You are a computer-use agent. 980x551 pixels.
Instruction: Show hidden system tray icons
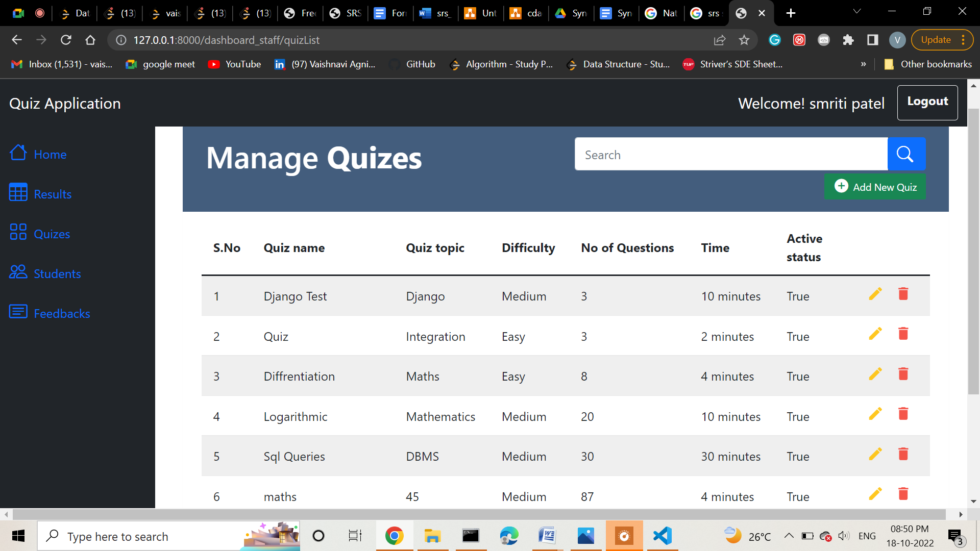pos(789,536)
